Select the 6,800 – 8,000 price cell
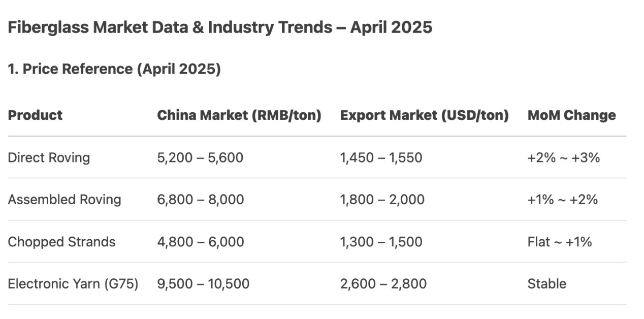The width and height of the screenshot is (644, 319). (x=201, y=199)
